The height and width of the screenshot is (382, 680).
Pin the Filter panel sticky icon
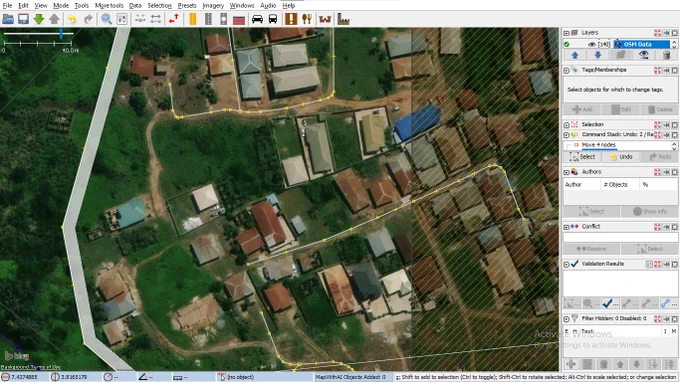coord(666,319)
